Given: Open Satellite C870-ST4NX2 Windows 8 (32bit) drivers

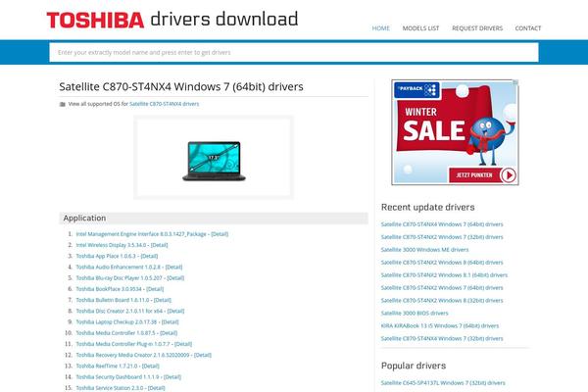Looking at the screenshot, I should [x=442, y=300].
